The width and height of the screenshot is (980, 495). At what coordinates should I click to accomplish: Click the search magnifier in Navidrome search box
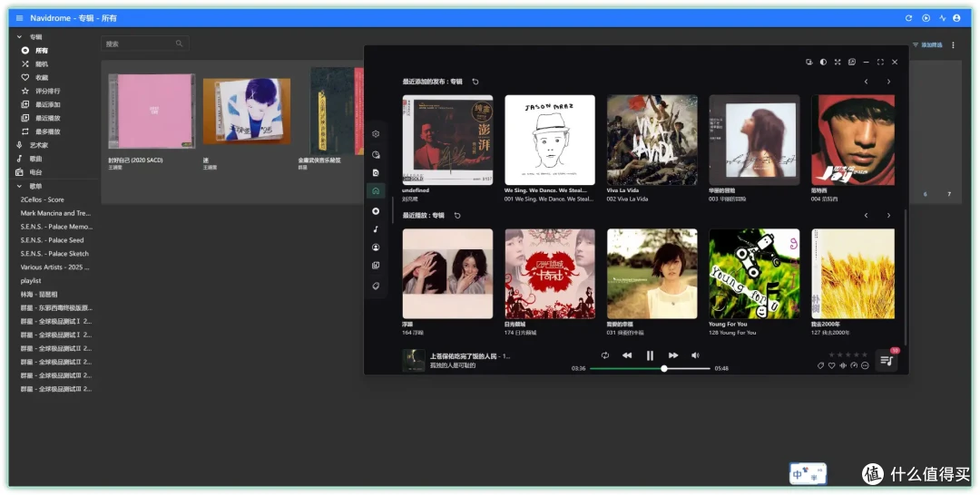pyautogui.click(x=180, y=44)
